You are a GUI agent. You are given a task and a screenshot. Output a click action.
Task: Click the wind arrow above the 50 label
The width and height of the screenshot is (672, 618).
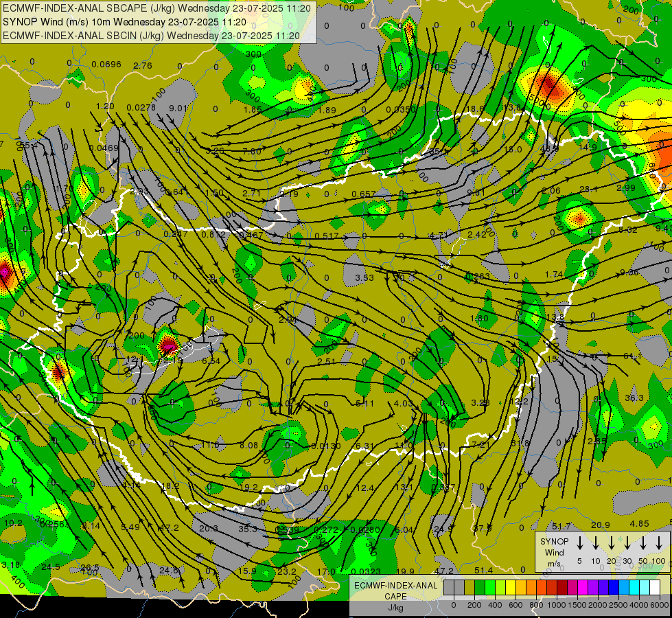pyautogui.click(x=643, y=543)
